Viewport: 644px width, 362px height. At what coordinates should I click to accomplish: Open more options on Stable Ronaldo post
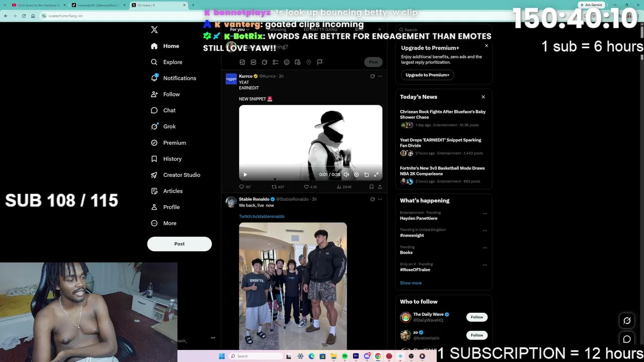(x=380, y=199)
